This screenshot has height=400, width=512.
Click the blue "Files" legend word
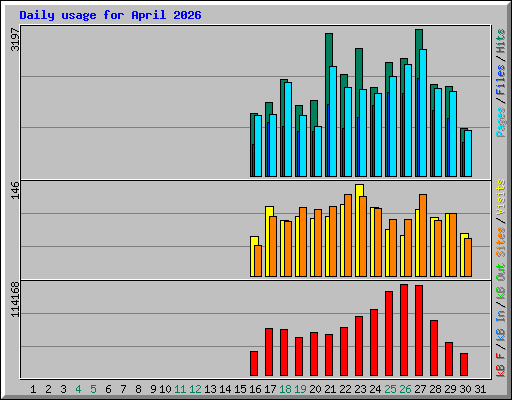click(501, 79)
